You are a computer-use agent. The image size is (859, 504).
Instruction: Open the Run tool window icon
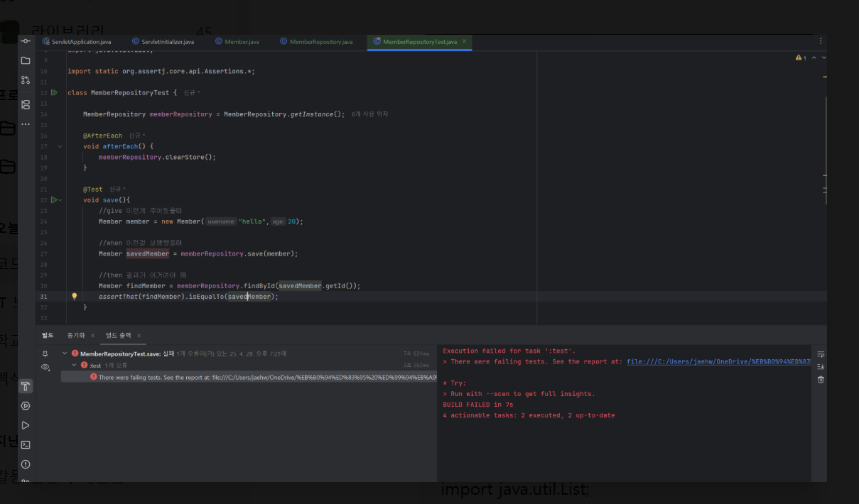click(x=26, y=425)
